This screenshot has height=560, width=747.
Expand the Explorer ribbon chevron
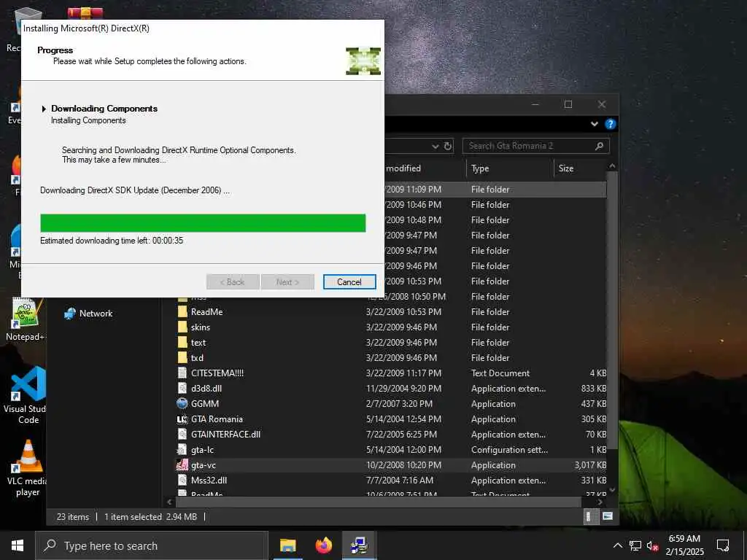click(594, 124)
